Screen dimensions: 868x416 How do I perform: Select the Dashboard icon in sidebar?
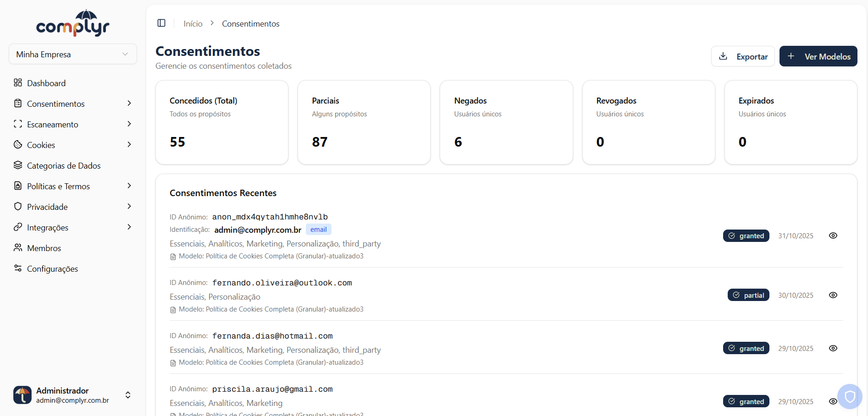pos(18,83)
